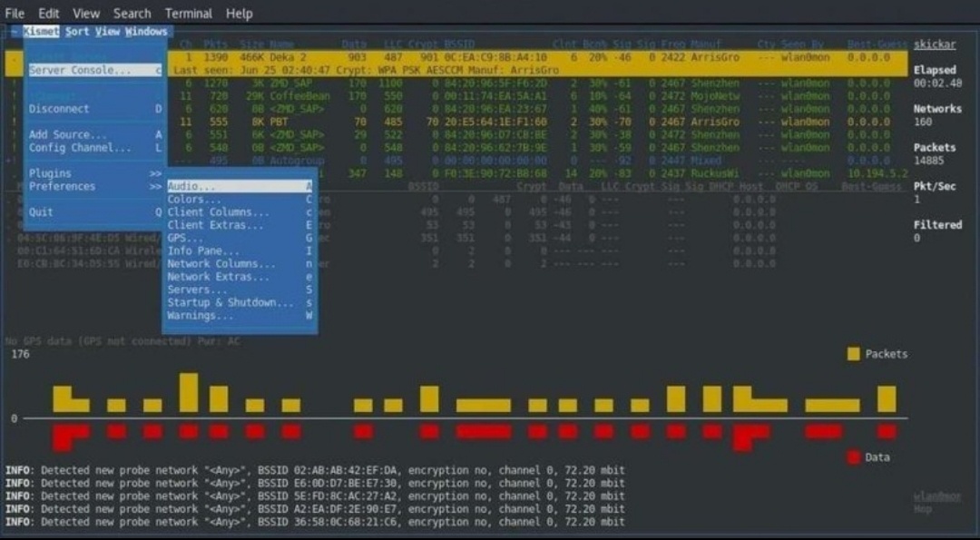
Task: Open Warnings preferences entry
Action: coord(240,316)
